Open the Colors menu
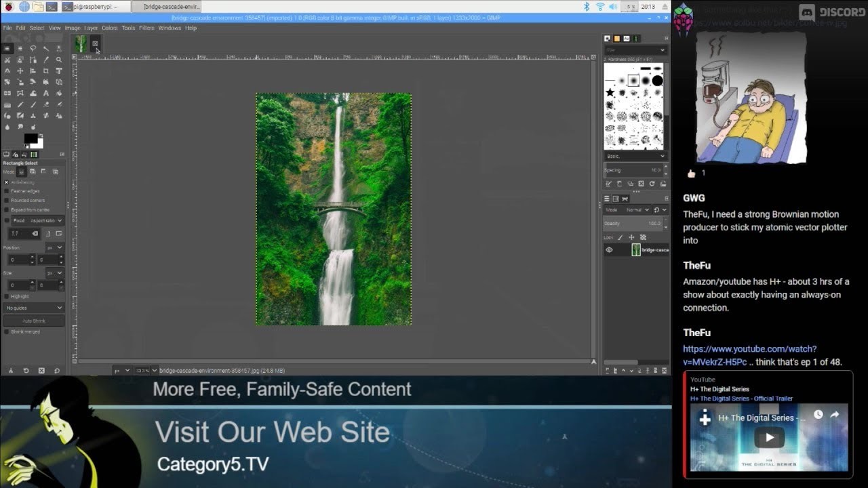The height and width of the screenshot is (488, 868). (109, 28)
